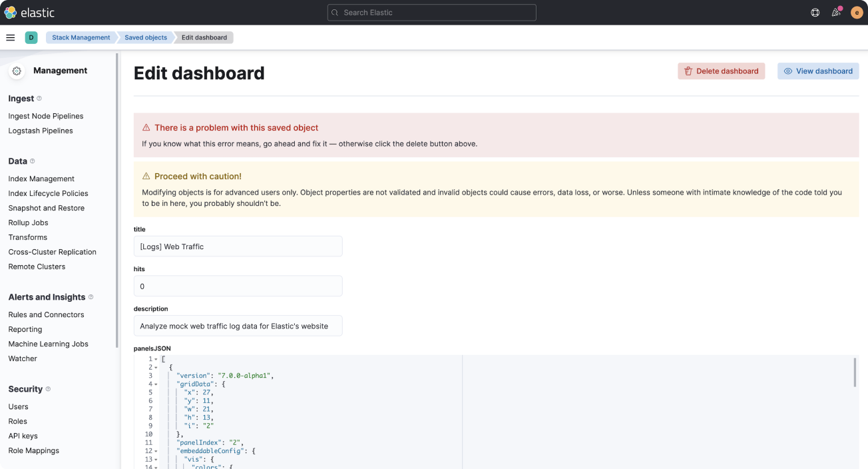
Task: Click the green D deployment icon
Action: [x=31, y=37]
